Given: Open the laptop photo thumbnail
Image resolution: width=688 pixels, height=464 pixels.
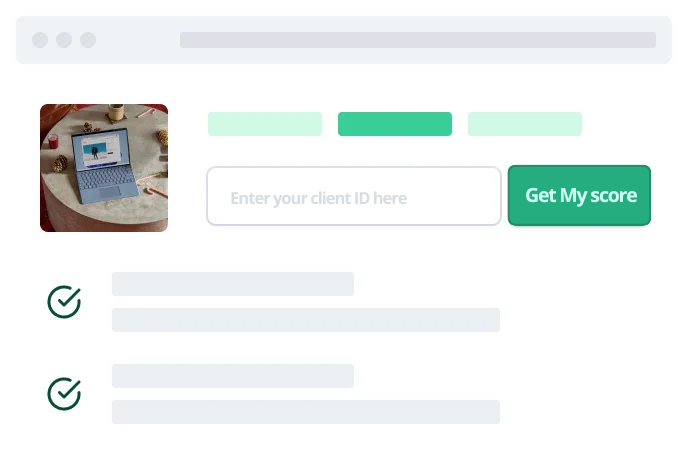Looking at the screenshot, I should pos(104,168).
